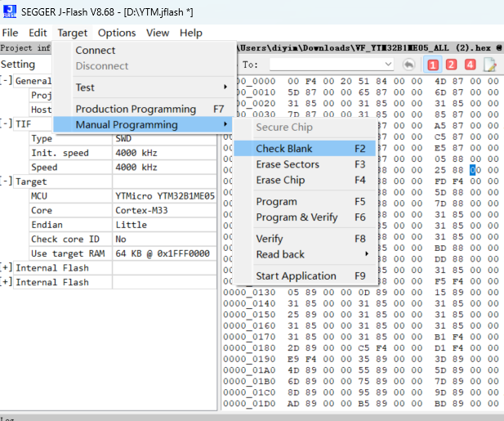The height and width of the screenshot is (421, 504).
Task: Collapse the General settings group
Action: (6, 80)
